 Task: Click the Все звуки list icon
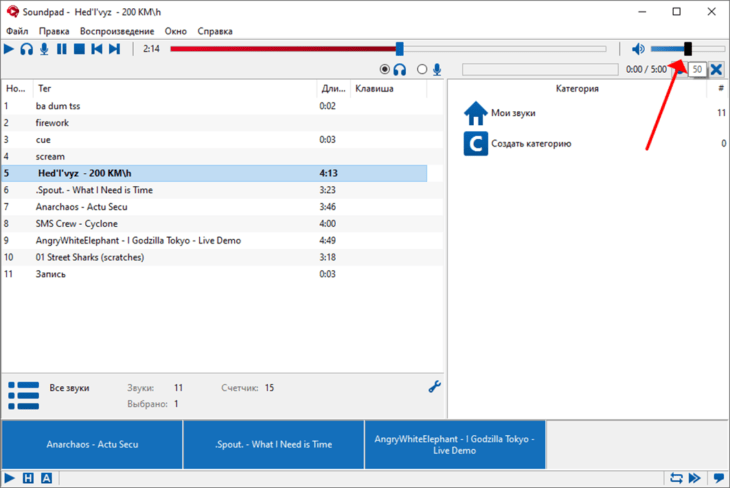23,396
